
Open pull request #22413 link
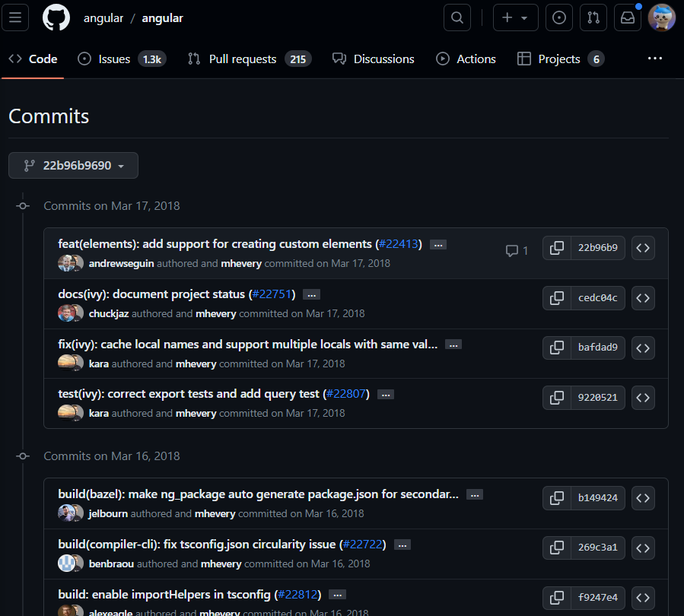click(x=399, y=243)
